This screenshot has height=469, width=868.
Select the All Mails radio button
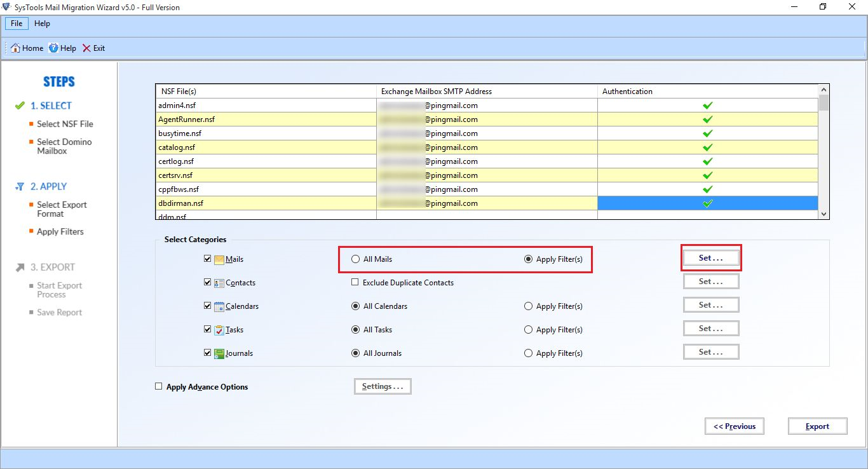click(x=355, y=259)
